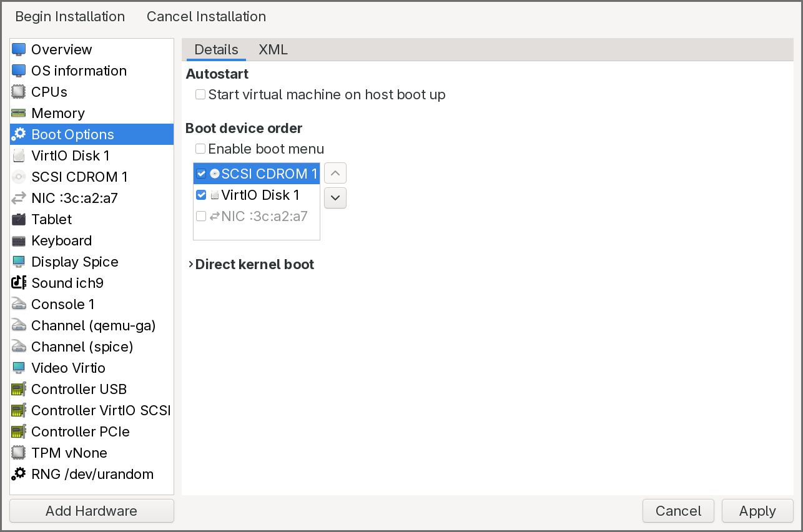Open SCSI CDROM 1 disc icon in sidebar
Viewport: 803px width, 532px height.
pyautogui.click(x=19, y=177)
